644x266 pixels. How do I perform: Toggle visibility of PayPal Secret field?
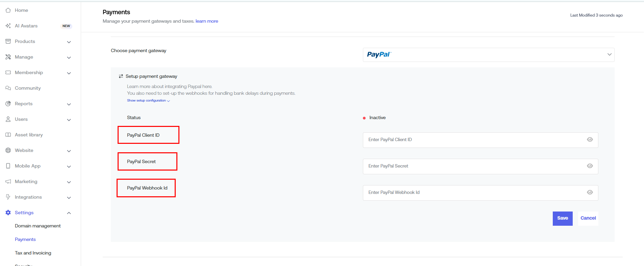(590, 166)
